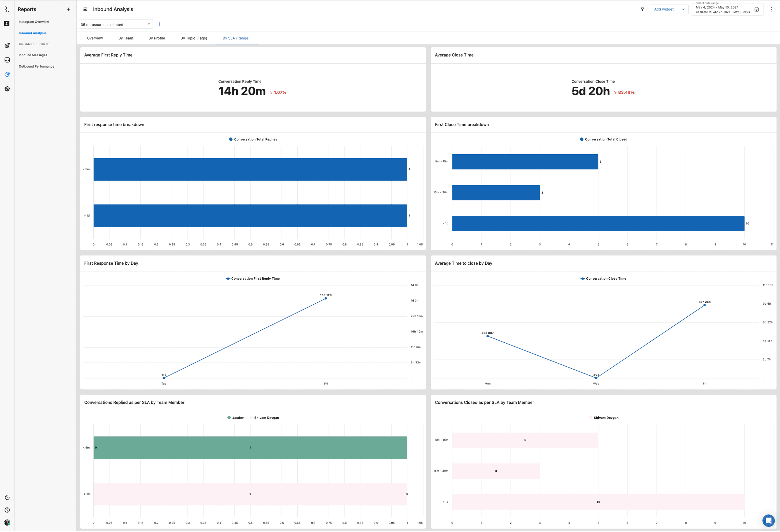Toggle Jasdev series in legend

[236, 418]
